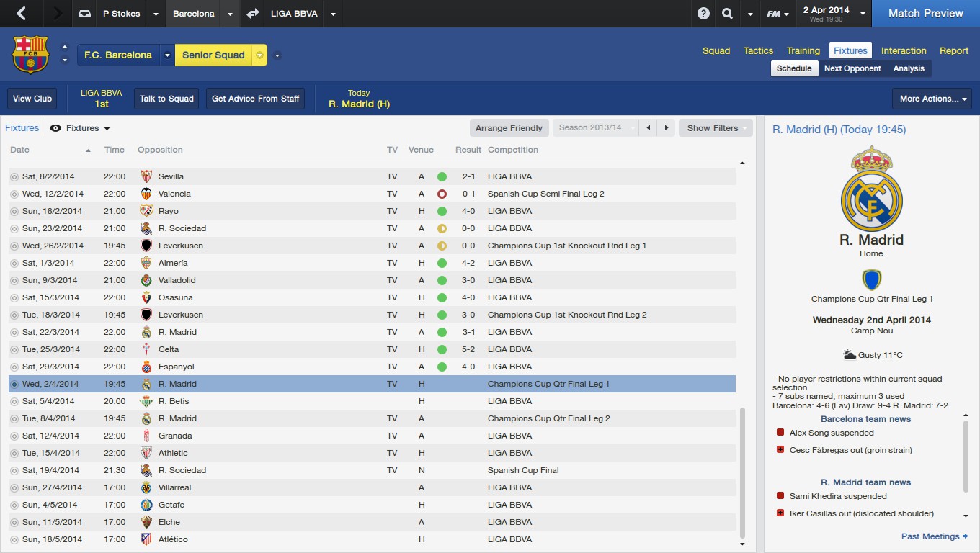The width and height of the screenshot is (980, 553).
Task: Click Arrange Friendly button
Action: [x=509, y=128]
